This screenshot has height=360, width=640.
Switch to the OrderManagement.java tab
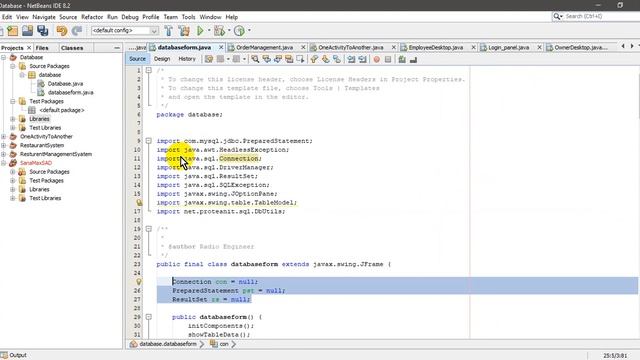pyautogui.click(x=264, y=47)
